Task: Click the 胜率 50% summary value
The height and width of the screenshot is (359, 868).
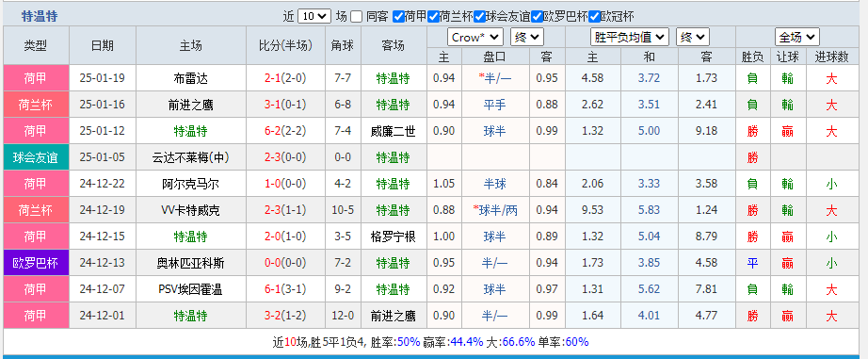Action: pos(409,342)
